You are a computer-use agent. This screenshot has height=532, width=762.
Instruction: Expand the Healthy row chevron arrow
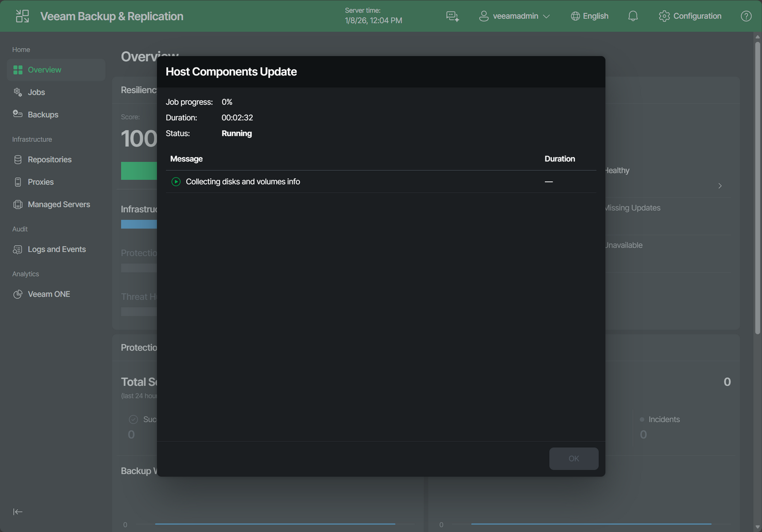[x=720, y=186]
